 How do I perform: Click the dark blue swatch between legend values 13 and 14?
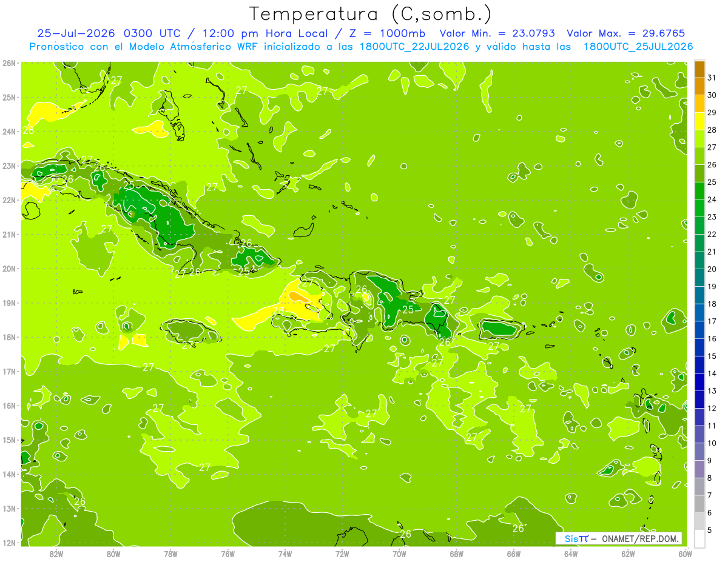tap(699, 382)
